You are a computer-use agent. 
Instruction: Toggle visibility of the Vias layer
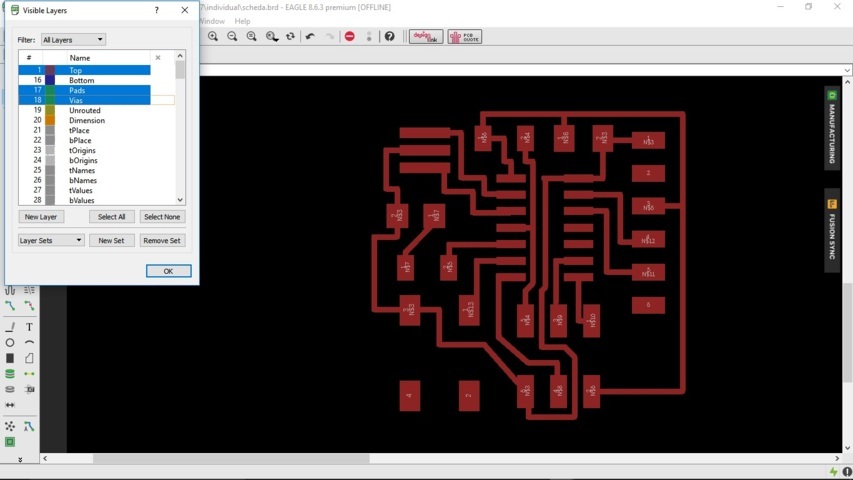[x=84, y=100]
